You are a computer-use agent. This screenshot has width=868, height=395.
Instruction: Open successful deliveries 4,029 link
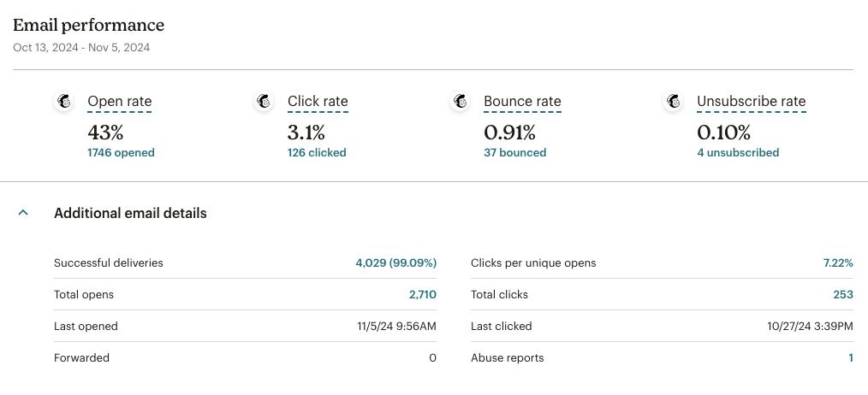click(x=395, y=262)
